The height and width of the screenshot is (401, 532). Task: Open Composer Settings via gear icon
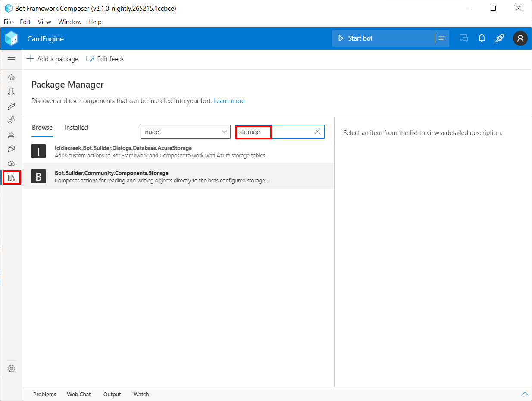[x=11, y=368]
